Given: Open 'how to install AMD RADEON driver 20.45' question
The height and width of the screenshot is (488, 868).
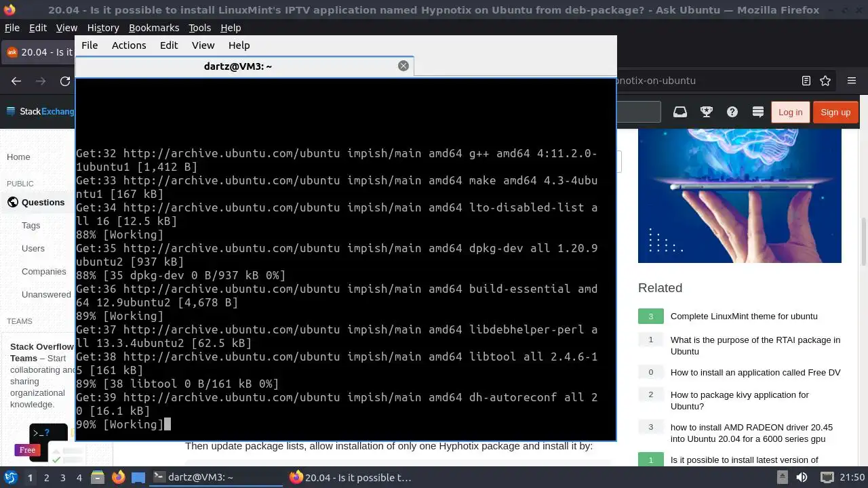Looking at the screenshot, I should [751, 433].
